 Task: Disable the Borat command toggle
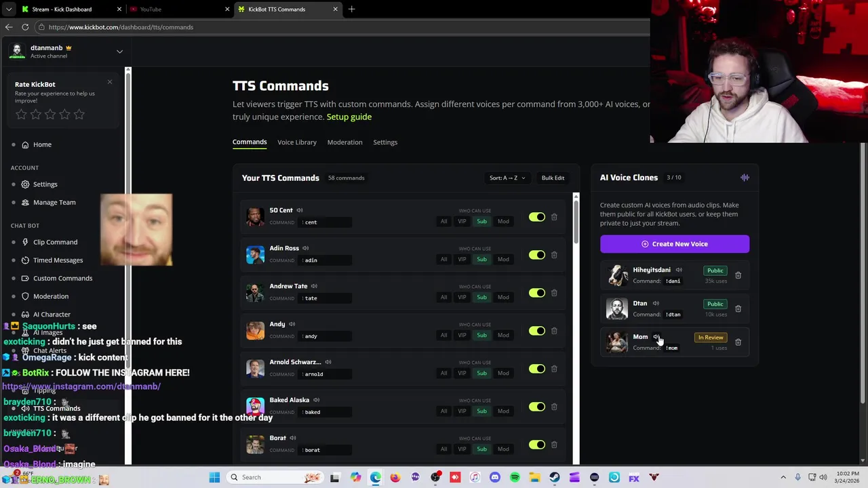(x=537, y=445)
